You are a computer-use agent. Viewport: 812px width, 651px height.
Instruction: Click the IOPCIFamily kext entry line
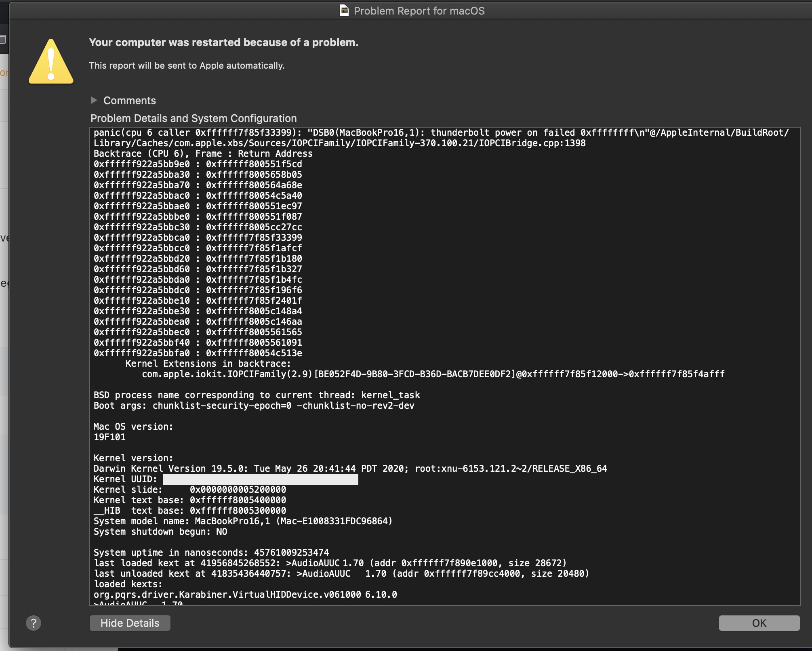pos(432,374)
